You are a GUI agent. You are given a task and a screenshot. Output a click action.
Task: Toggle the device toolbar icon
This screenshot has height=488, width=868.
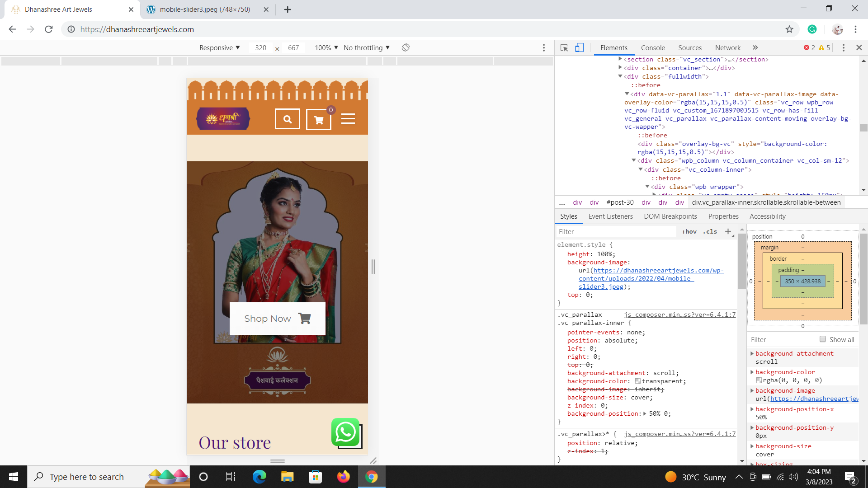(579, 48)
